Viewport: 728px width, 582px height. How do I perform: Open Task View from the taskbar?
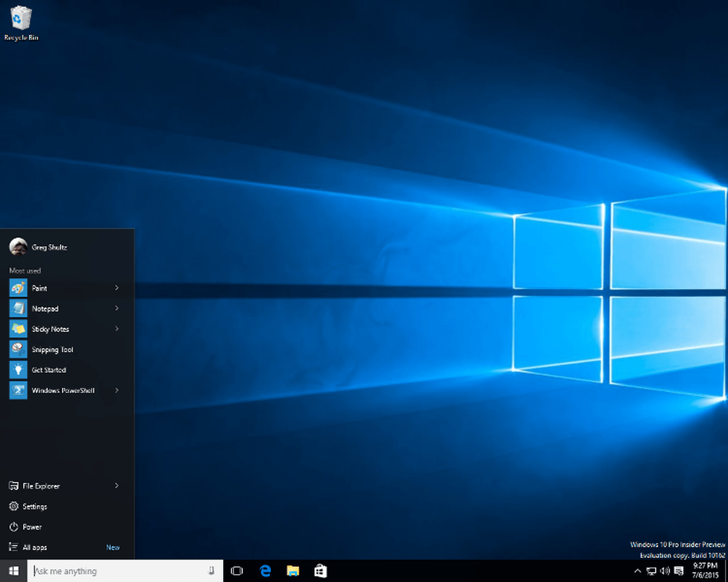[x=237, y=570]
